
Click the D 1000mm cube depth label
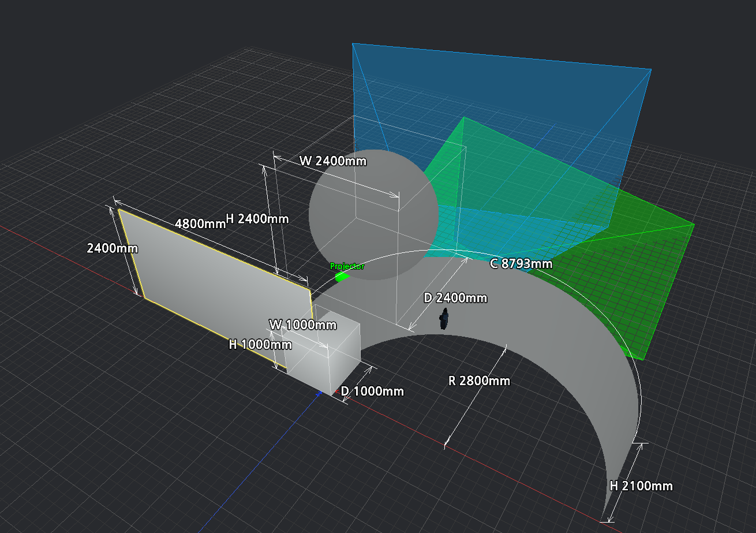(372, 391)
